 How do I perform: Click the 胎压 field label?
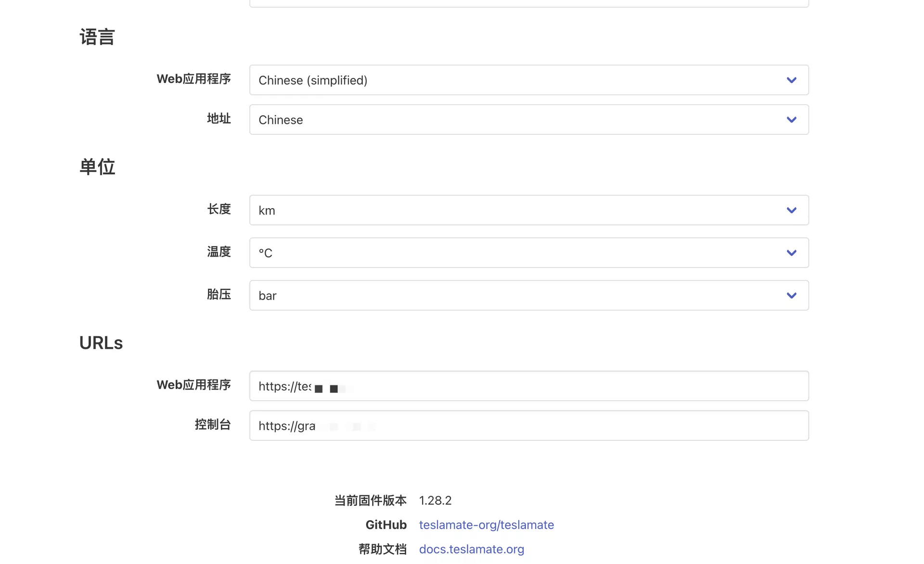point(219,294)
